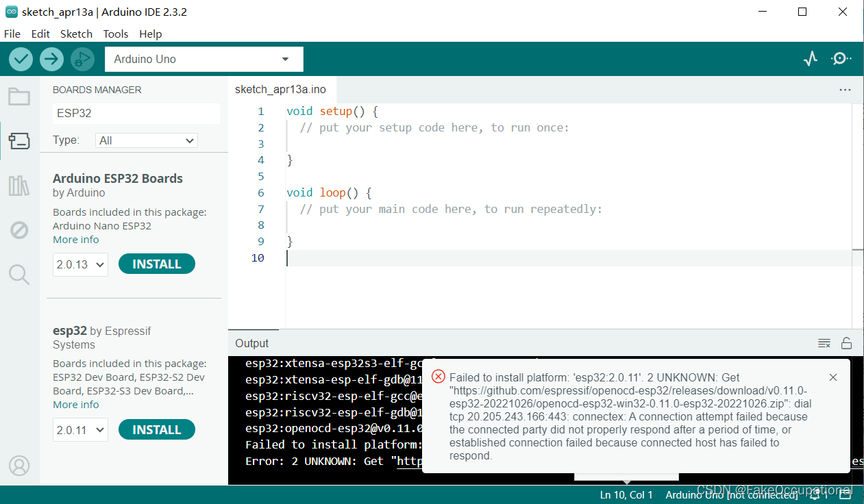The height and width of the screenshot is (504, 864).
Task: Click the esp32 by Espressif Systems title
Action: click(x=101, y=338)
